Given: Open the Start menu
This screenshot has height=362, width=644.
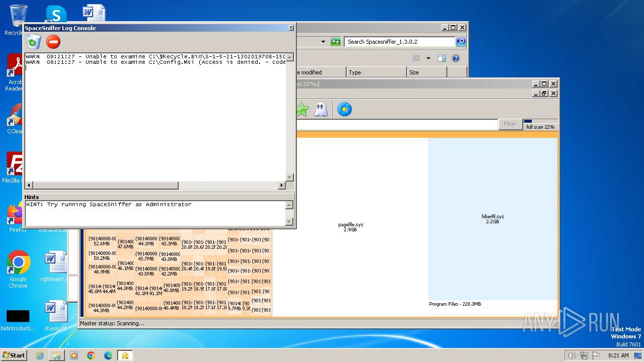Looking at the screenshot, I should tap(14, 355).
